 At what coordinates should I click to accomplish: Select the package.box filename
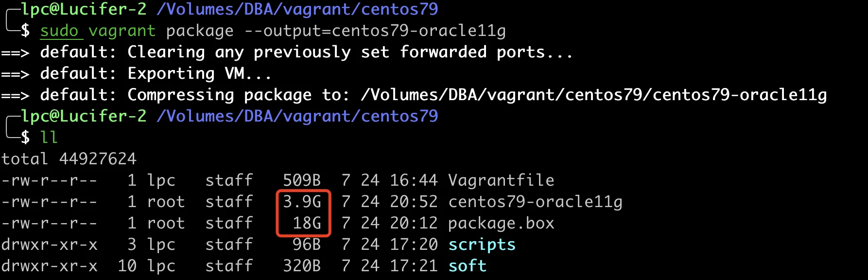click(501, 223)
